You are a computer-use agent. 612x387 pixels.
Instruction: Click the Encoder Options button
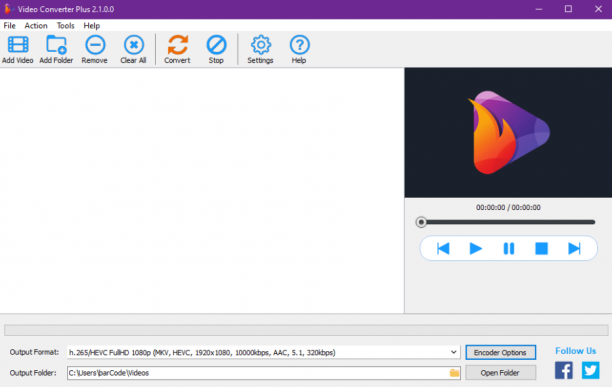tap(500, 352)
